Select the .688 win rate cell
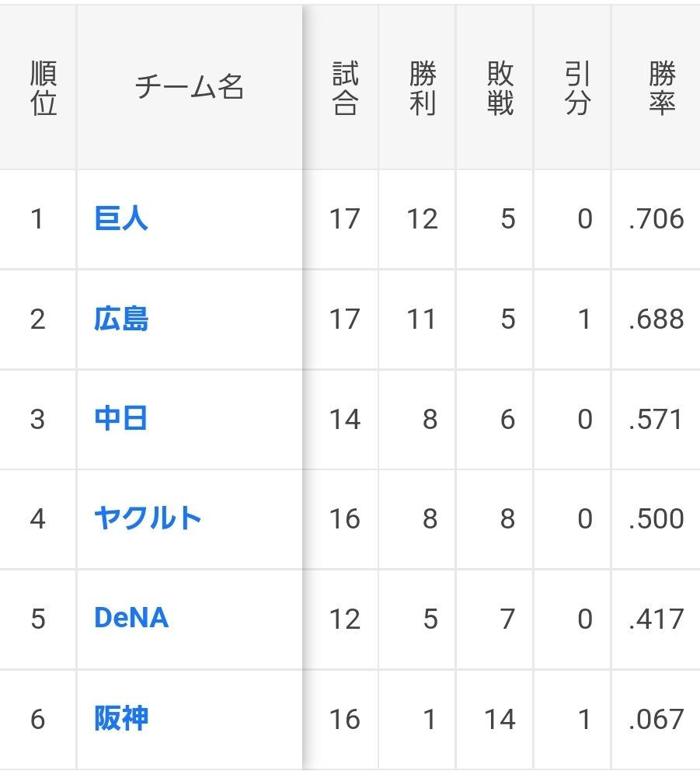This screenshot has width=700, height=771. (x=656, y=319)
